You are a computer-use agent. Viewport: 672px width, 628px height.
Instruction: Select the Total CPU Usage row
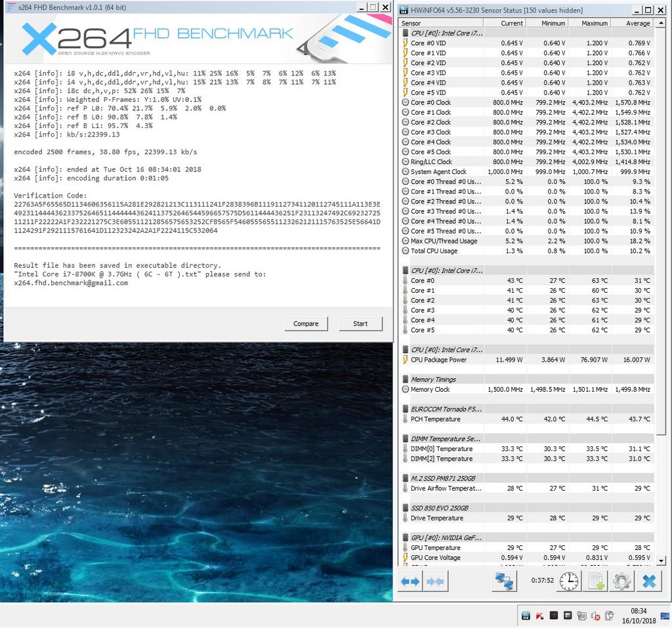tap(527, 251)
